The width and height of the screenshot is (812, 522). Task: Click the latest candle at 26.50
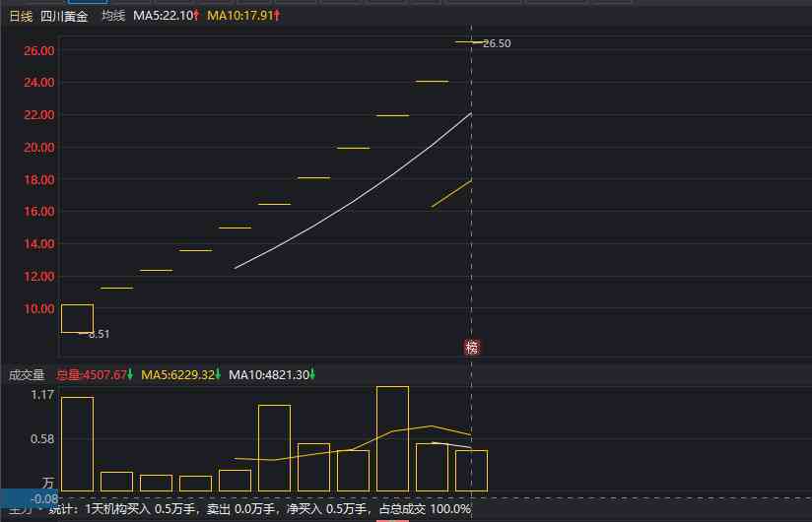[x=468, y=42]
